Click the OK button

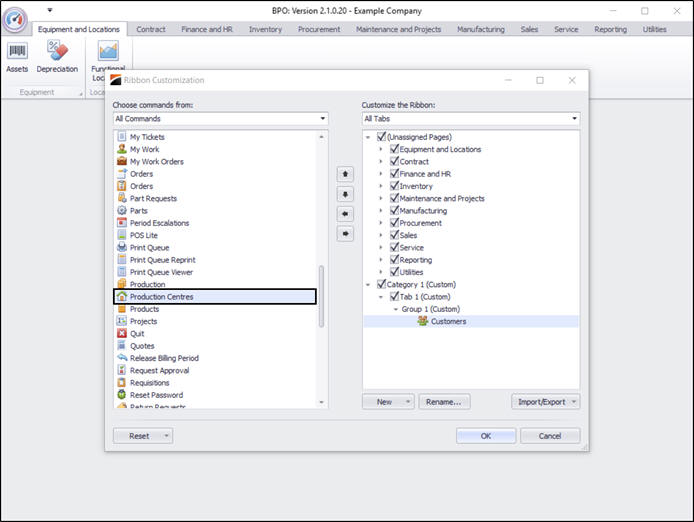coord(486,436)
